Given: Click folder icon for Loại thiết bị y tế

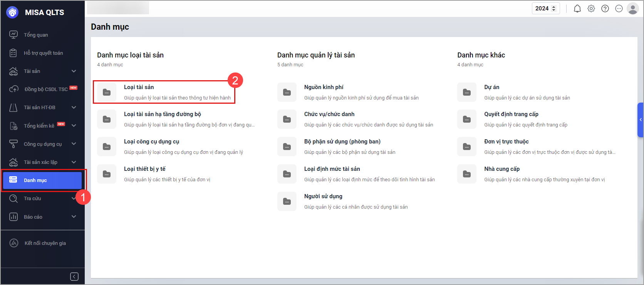Looking at the screenshot, I should pyautogui.click(x=107, y=174).
